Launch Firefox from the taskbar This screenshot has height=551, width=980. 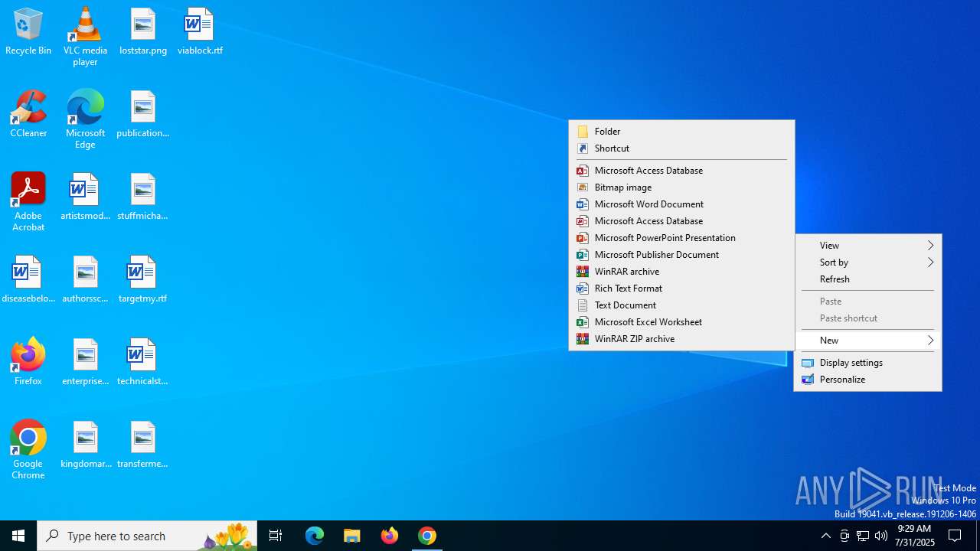tap(390, 536)
